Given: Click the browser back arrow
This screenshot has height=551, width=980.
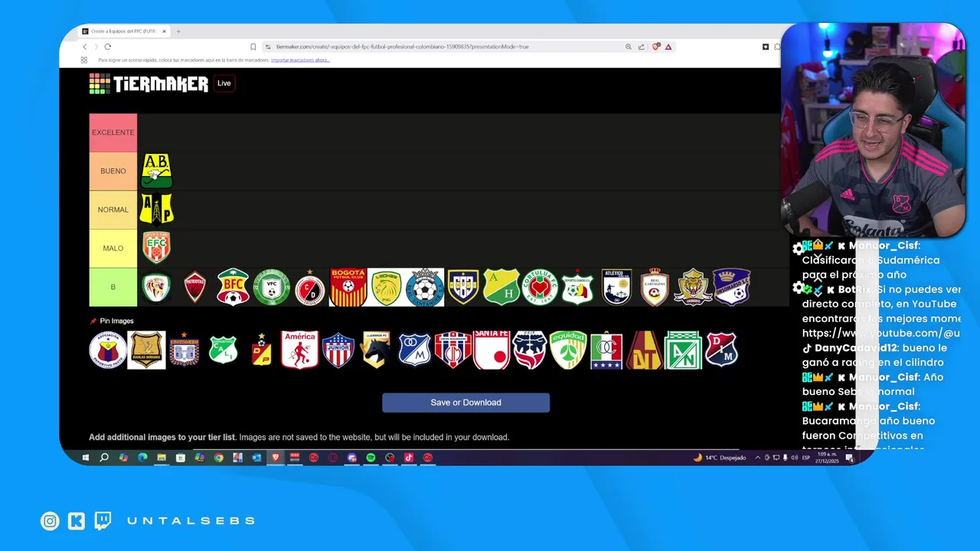Looking at the screenshot, I should [84, 47].
